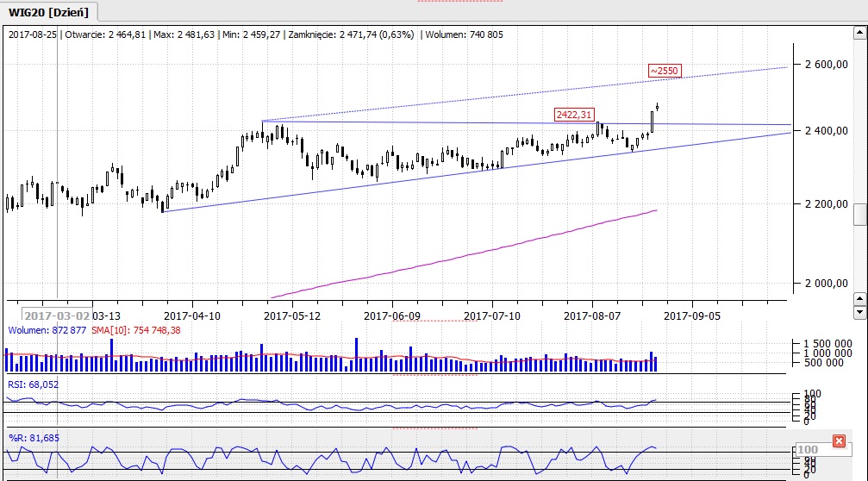The width and height of the screenshot is (868, 481).
Task: Click the 2017-06-09 date on time axis
Action: (x=392, y=315)
